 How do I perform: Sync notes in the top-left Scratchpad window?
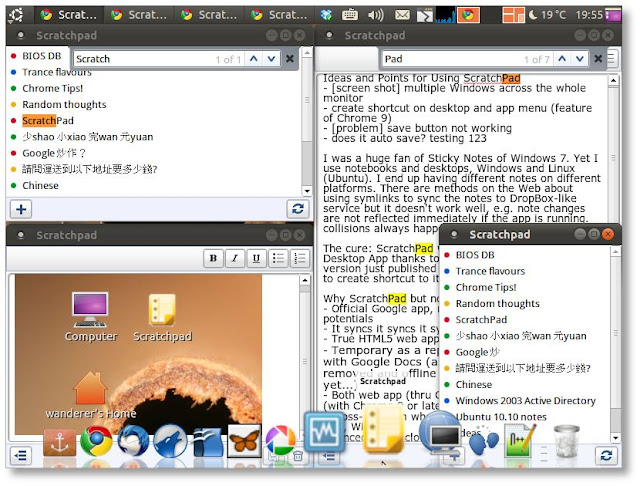[x=298, y=209]
